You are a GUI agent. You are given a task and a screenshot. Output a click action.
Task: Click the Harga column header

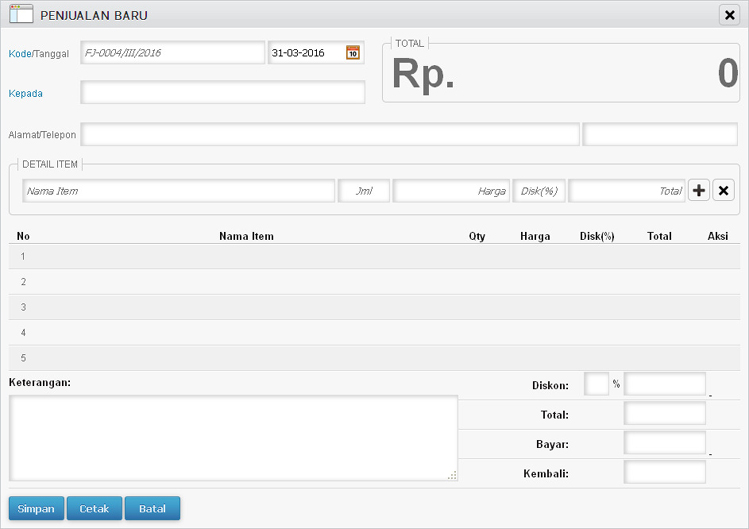pos(535,236)
